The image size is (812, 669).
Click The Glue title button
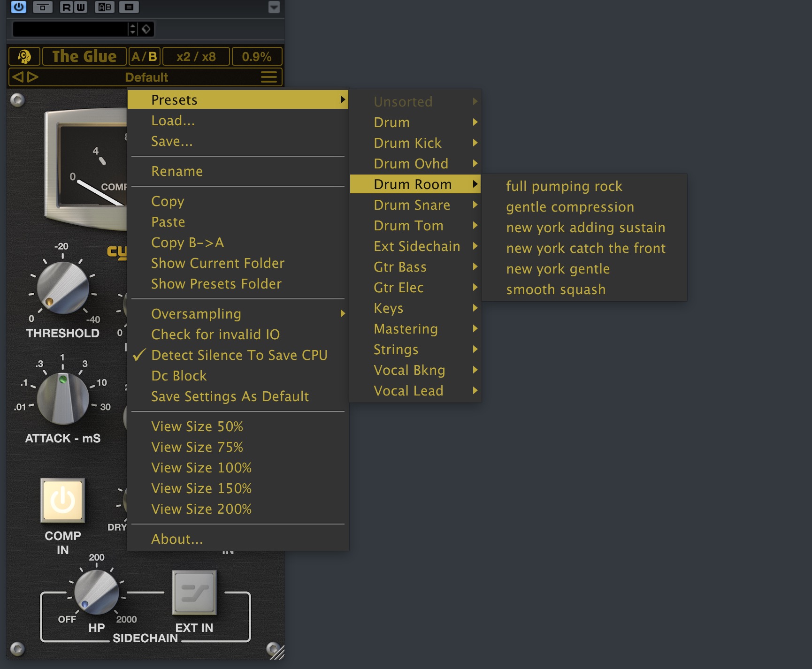pyautogui.click(x=84, y=57)
